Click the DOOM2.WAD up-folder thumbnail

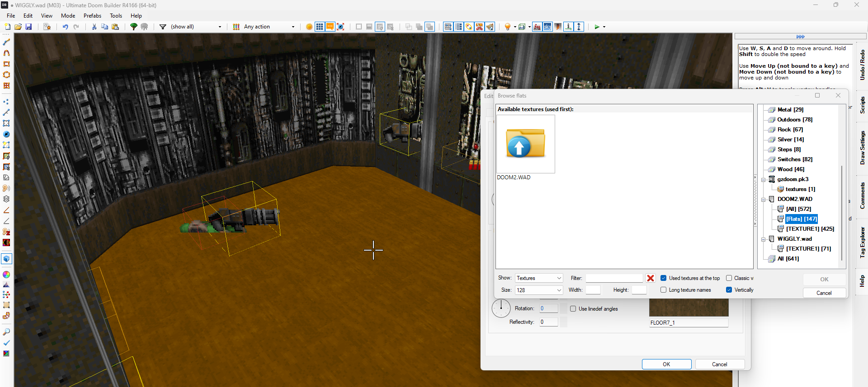[x=526, y=144]
